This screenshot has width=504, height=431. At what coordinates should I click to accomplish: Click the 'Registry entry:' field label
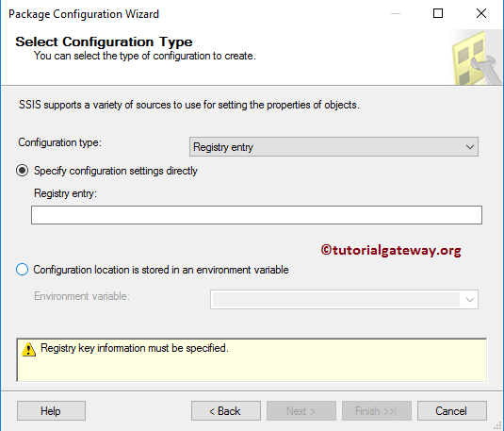coord(65,193)
